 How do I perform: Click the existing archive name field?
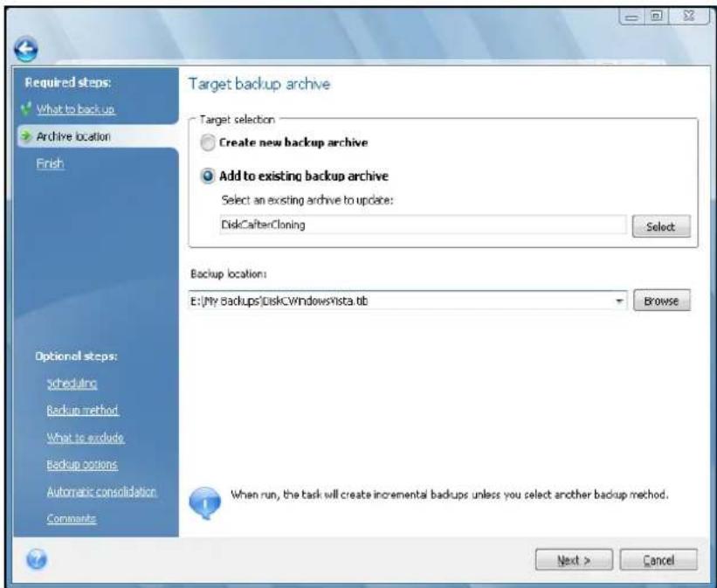[423, 225]
